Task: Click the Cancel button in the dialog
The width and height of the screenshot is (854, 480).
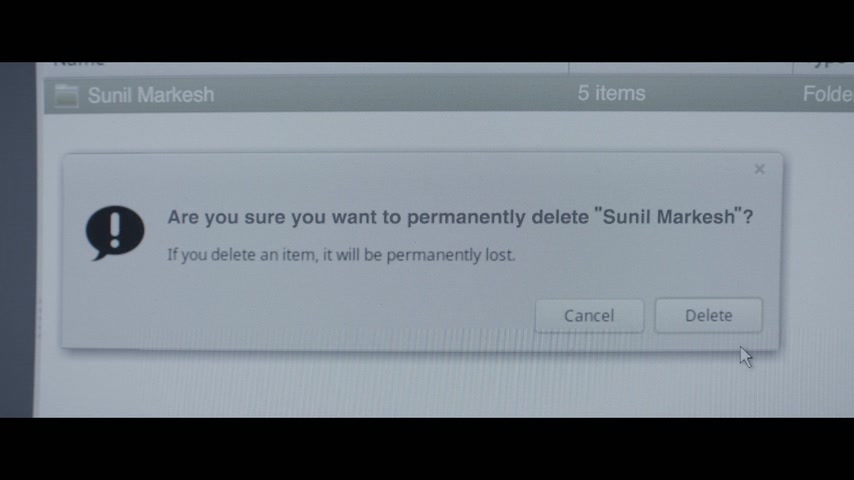Action: point(589,316)
